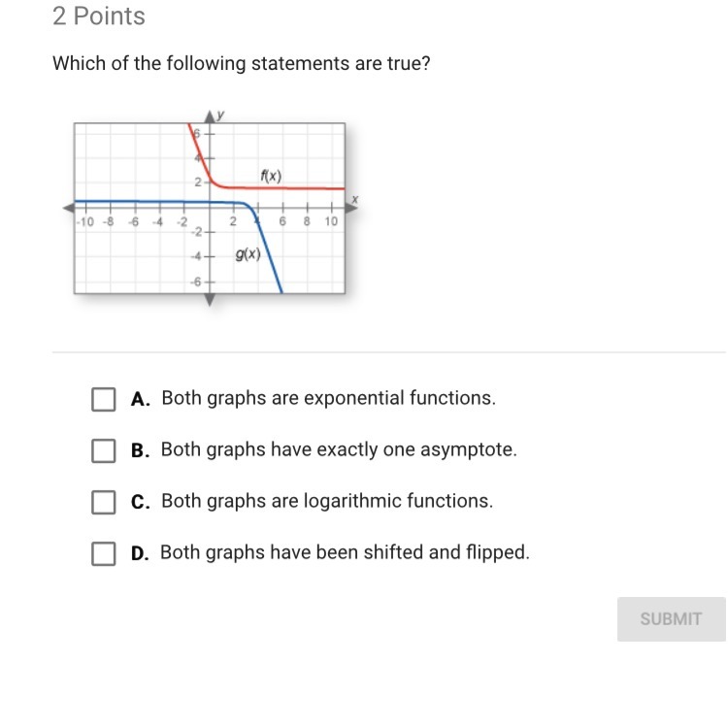Click the f(x) label on the graph
The width and height of the screenshot is (728, 728).
(270, 176)
